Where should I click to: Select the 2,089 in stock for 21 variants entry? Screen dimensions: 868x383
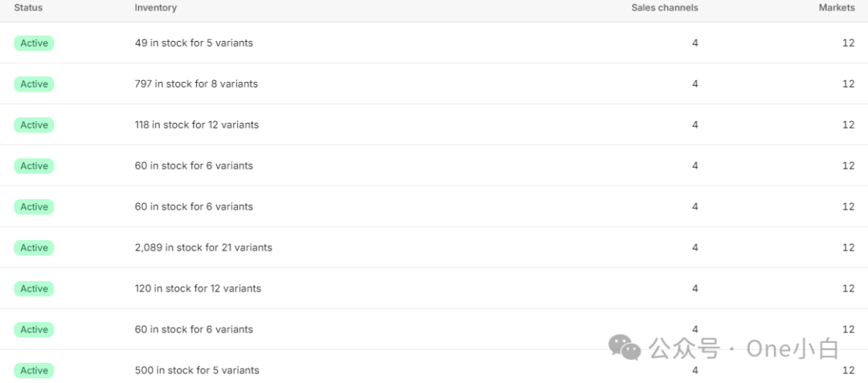[x=203, y=248]
